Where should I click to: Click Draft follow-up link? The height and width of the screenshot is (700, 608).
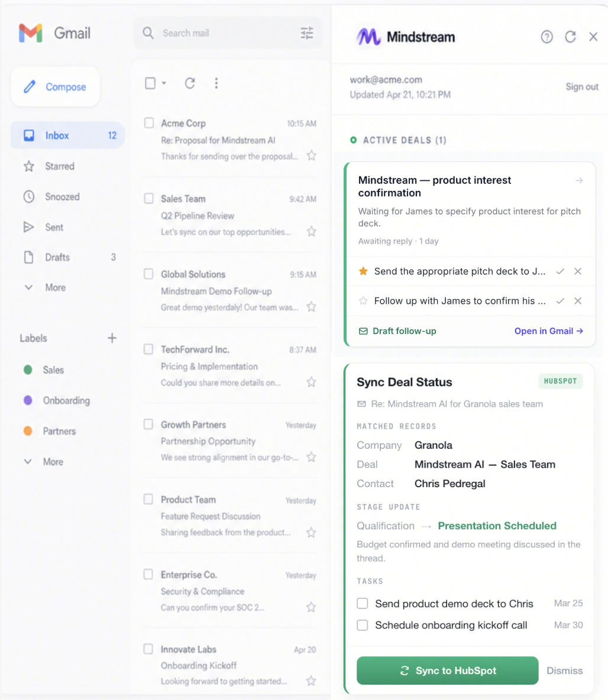[397, 331]
